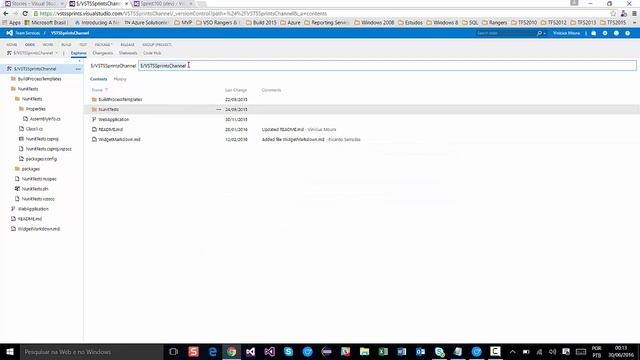Click the help question mark icon
Screen dimensions: 640x360
point(627,33)
